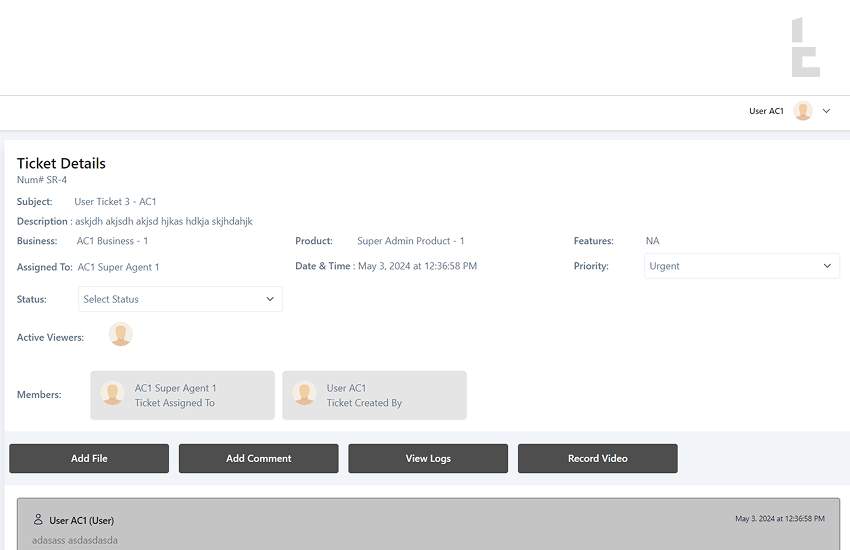Open the Priority dropdown showing Urgent
Screen dimensions: 850x550
(x=741, y=266)
